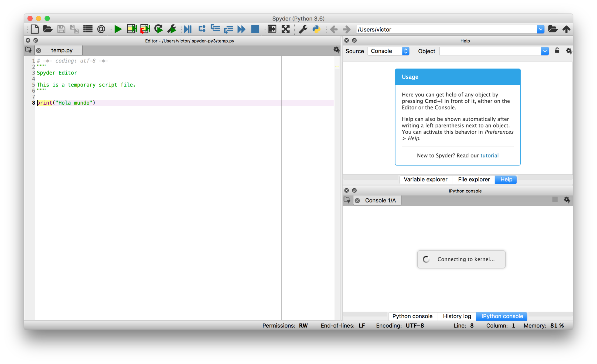Toggle the Help pane lock icon
The image size is (597, 364).
557,51
